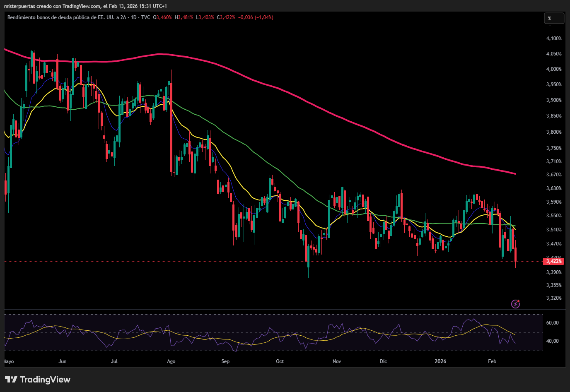Click the '1D' interval in the legend
The image size is (570, 392).
click(x=134, y=17)
